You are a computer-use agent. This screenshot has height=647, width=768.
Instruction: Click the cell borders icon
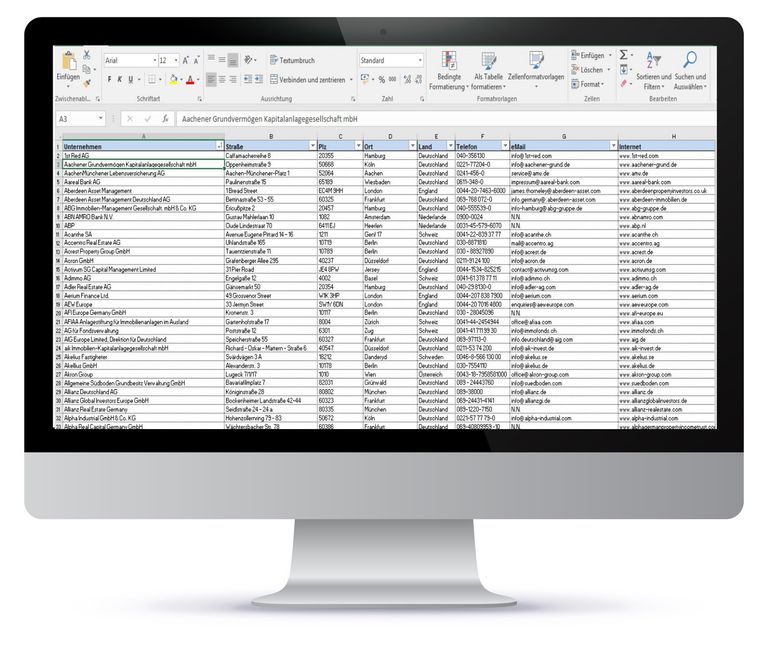tap(152, 79)
